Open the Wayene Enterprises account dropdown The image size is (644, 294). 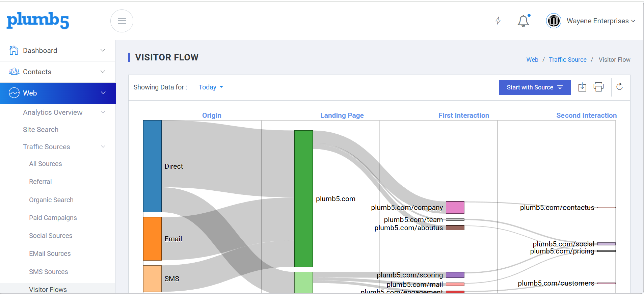click(601, 21)
